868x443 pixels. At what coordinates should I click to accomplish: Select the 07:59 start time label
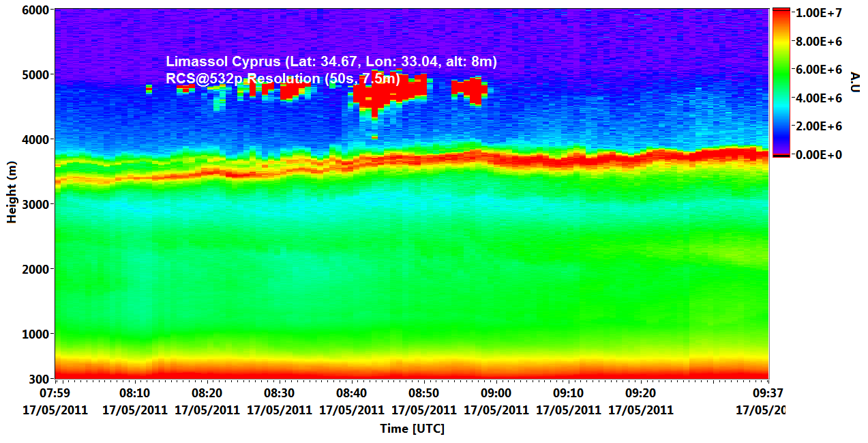click(56, 393)
